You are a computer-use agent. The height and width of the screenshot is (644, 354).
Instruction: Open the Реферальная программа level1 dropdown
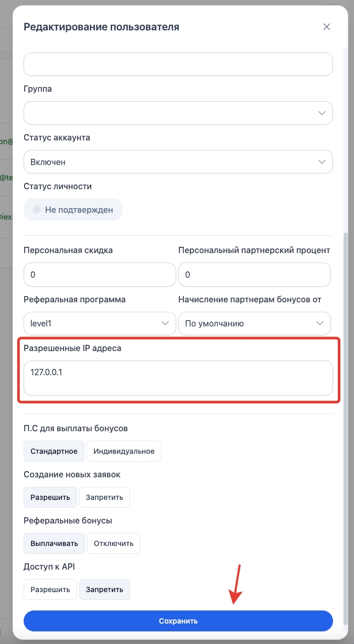(100, 323)
